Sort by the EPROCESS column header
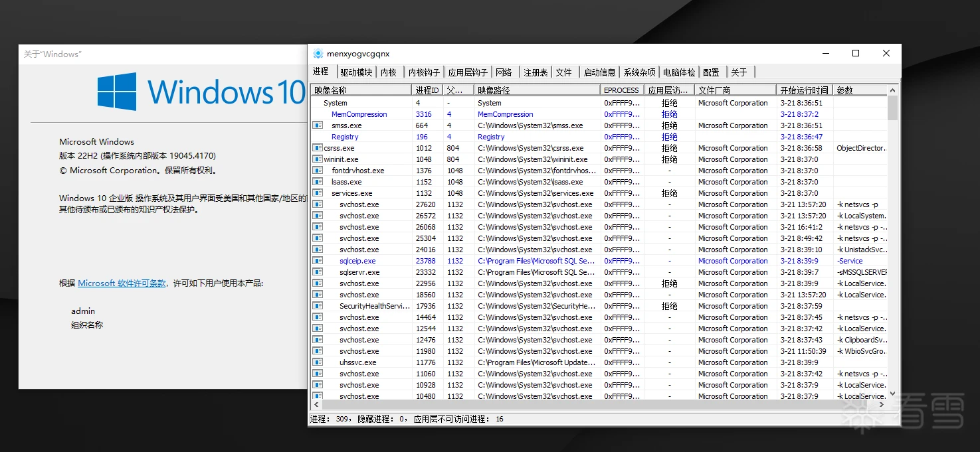This screenshot has height=452, width=980. 622,90
